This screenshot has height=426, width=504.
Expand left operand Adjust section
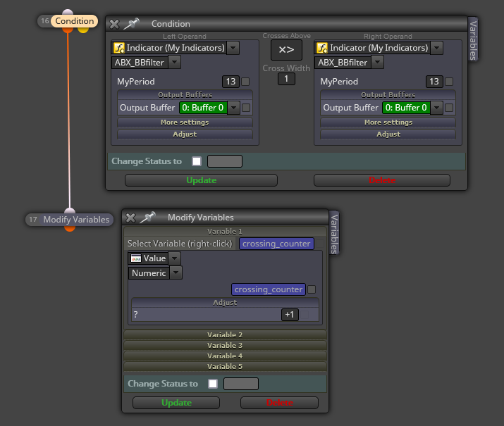point(185,134)
